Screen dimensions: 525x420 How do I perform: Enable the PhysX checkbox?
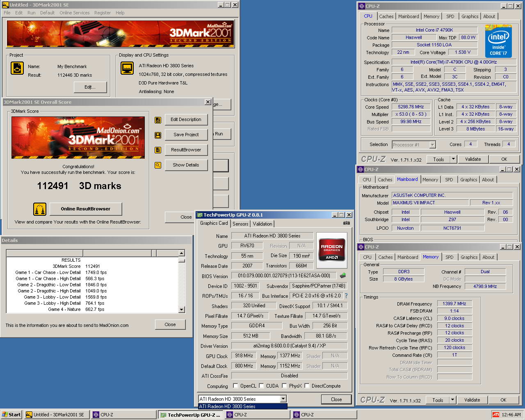tap(284, 386)
